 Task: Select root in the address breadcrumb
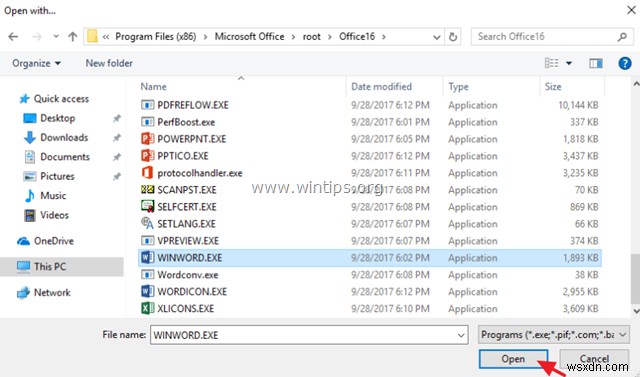[311, 37]
